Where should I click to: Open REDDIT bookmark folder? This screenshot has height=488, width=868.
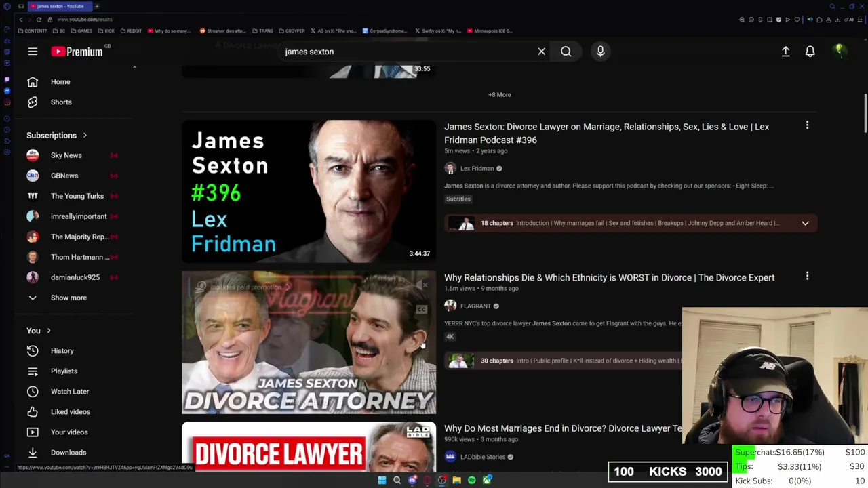click(130, 30)
